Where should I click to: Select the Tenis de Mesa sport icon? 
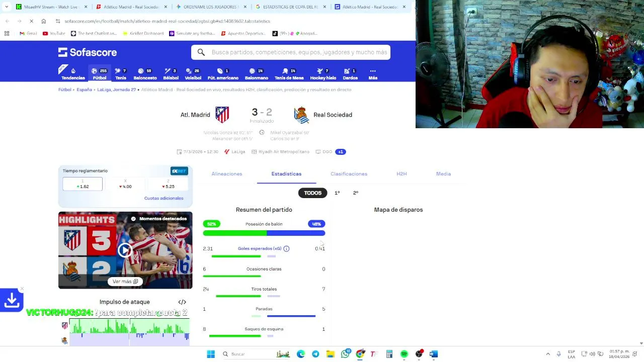(x=289, y=74)
